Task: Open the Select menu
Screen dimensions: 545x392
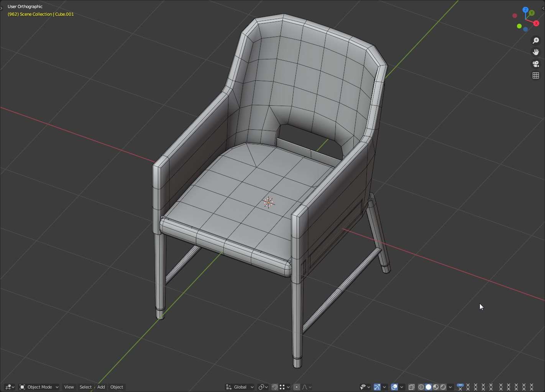Action: 85,387
